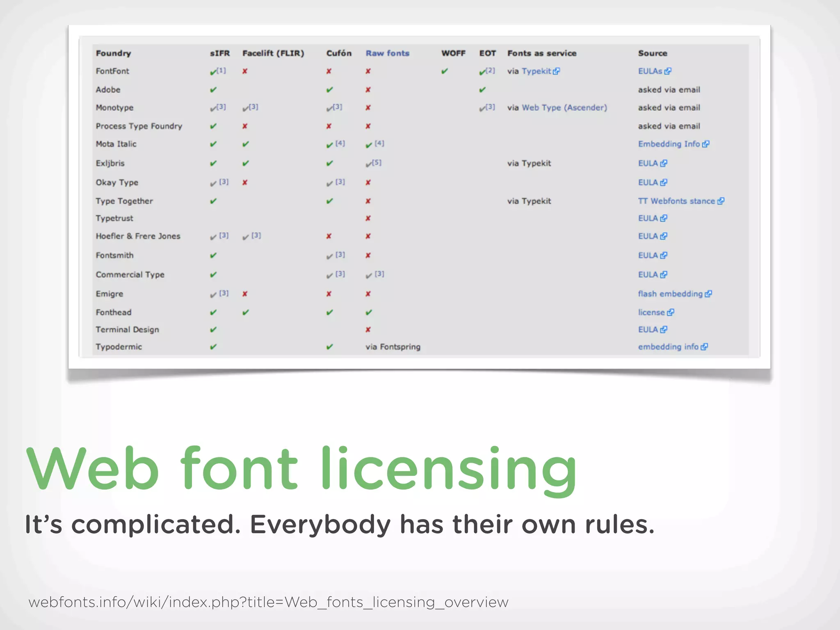Open the Web Type (Ascender) link
The height and width of the screenshot is (630, 840).
(564, 107)
